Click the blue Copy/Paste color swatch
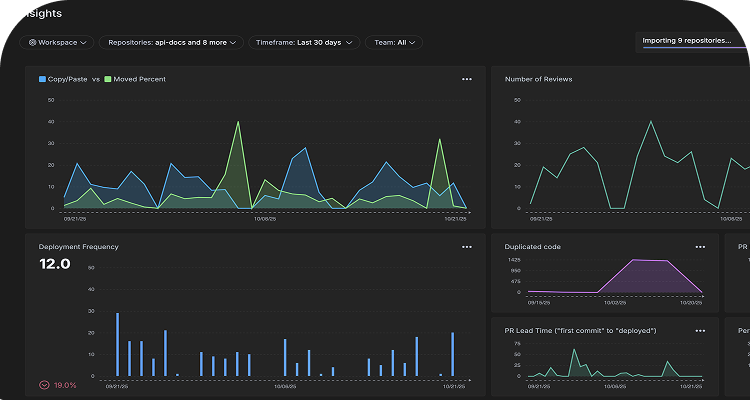The width and height of the screenshot is (750, 400). click(x=42, y=79)
